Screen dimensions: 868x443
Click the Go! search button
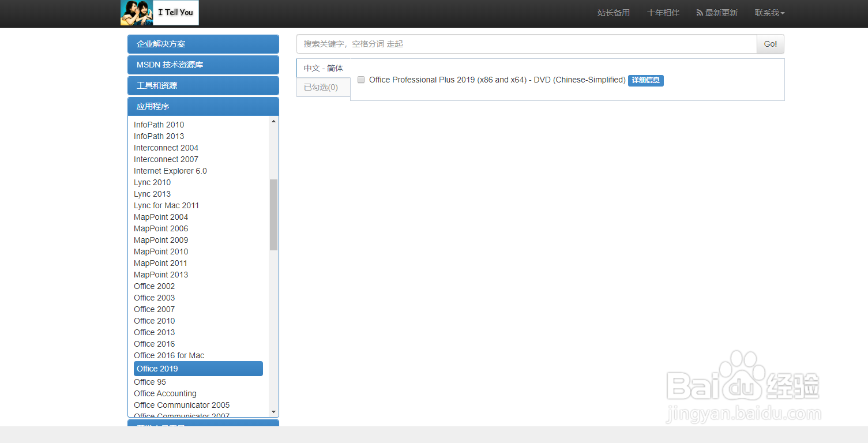[x=771, y=44]
